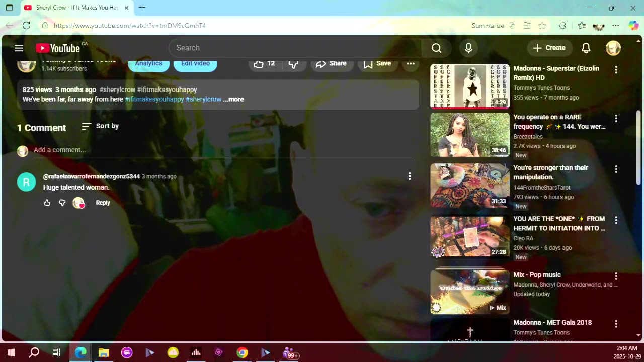
Task: Open the Sort by comments dropdown
Action: pyautogui.click(x=100, y=126)
